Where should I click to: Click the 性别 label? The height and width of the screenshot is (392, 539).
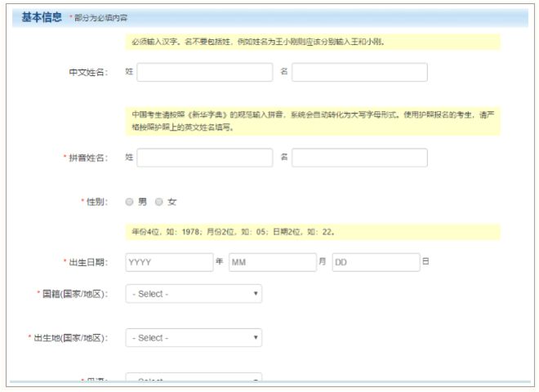[97, 202]
